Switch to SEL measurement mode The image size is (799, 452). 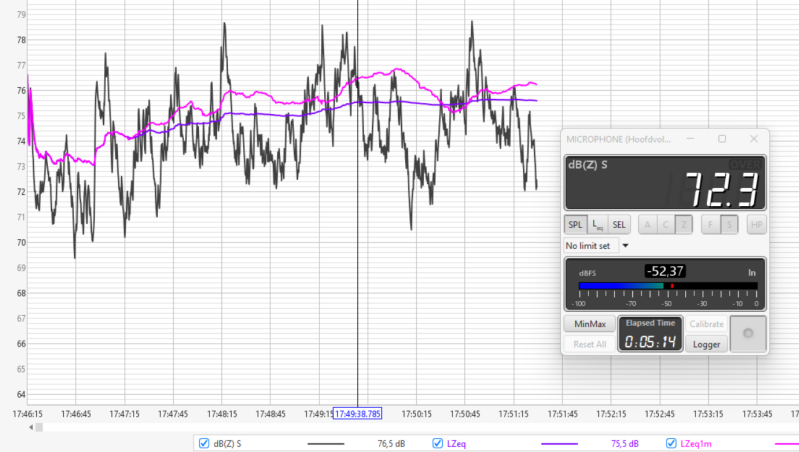[x=619, y=225]
